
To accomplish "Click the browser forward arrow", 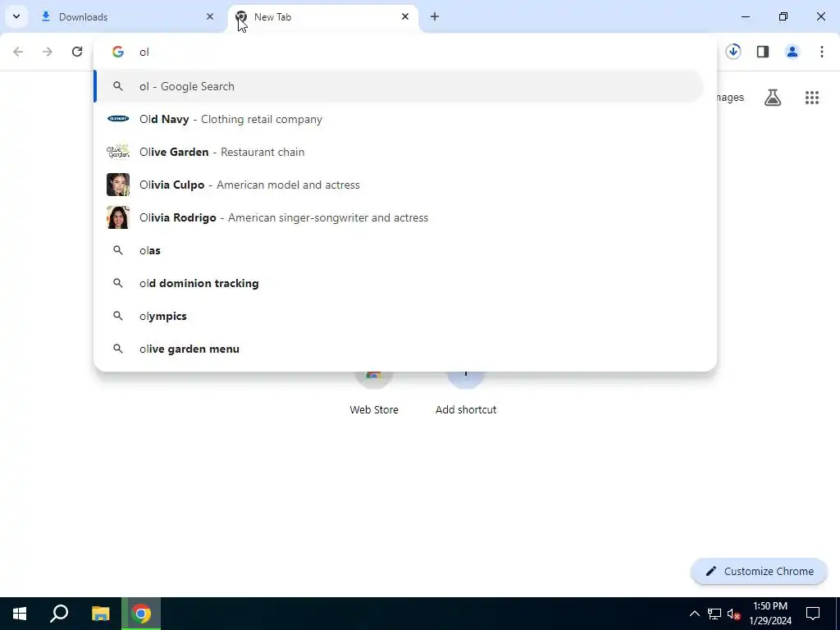I will 48,52.
